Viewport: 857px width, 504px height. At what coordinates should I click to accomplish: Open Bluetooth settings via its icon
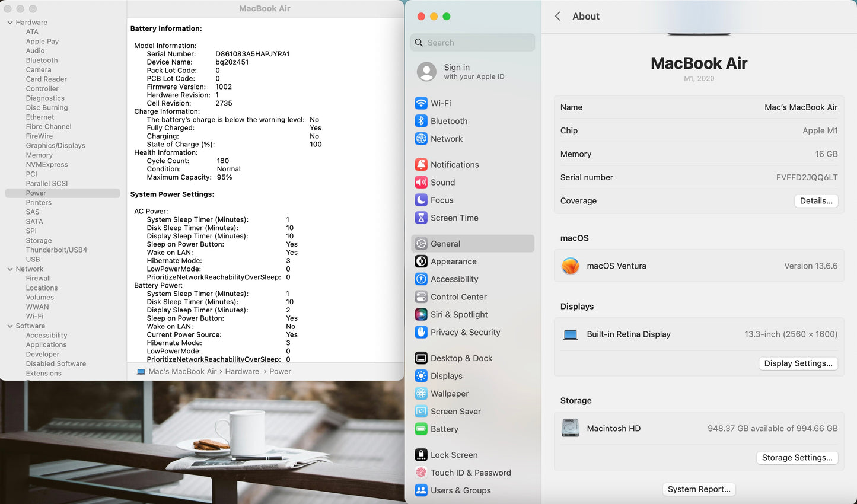click(x=421, y=121)
